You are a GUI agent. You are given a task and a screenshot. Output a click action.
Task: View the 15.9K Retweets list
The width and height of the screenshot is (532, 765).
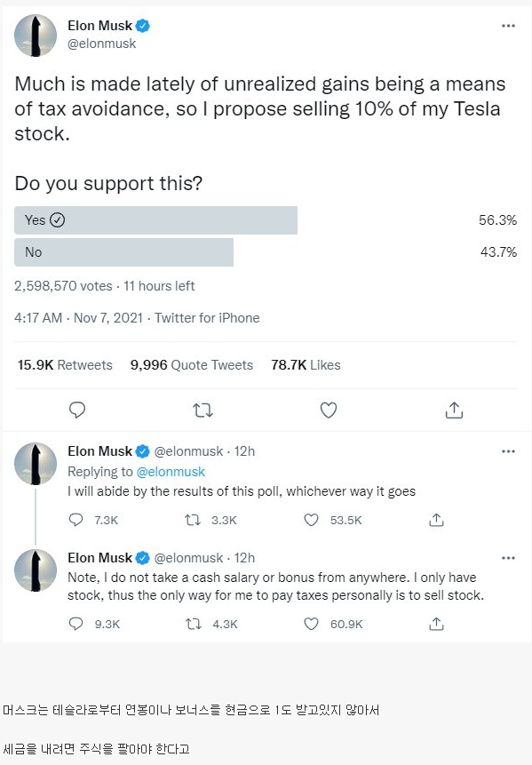(65, 365)
